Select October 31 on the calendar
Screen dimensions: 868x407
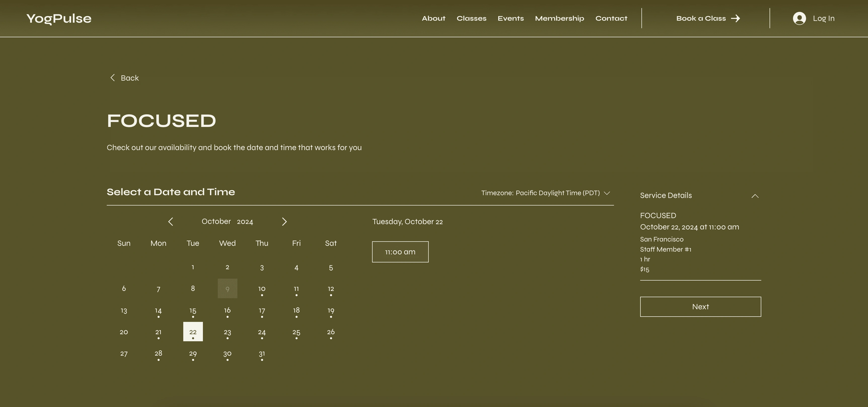pos(262,354)
